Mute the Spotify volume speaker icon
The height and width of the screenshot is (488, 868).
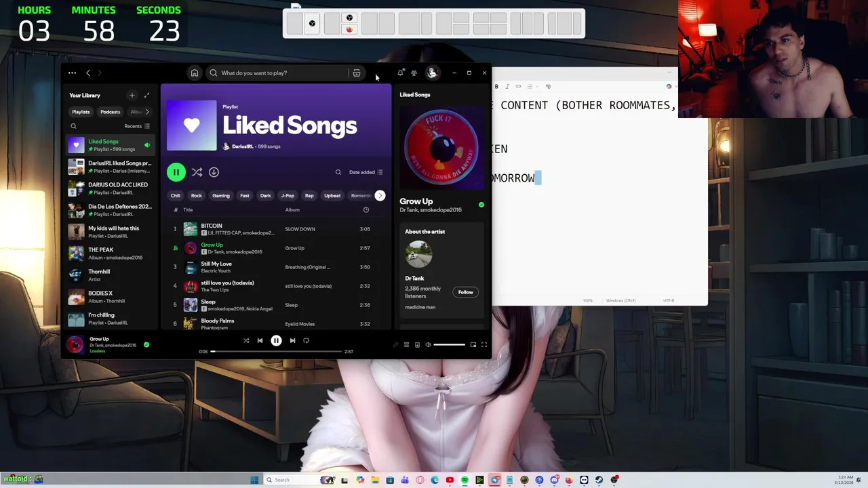pyautogui.click(x=428, y=345)
